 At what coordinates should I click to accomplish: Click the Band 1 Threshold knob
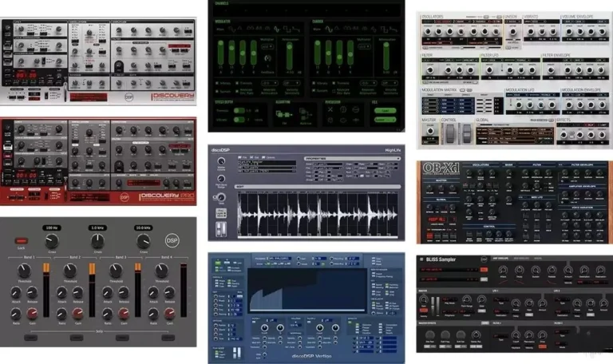coord(24,271)
